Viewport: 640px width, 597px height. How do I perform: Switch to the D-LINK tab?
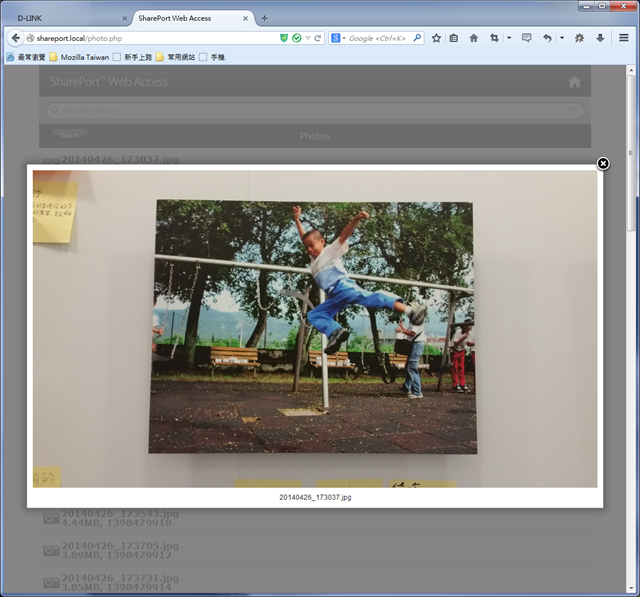tap(67, 18)
